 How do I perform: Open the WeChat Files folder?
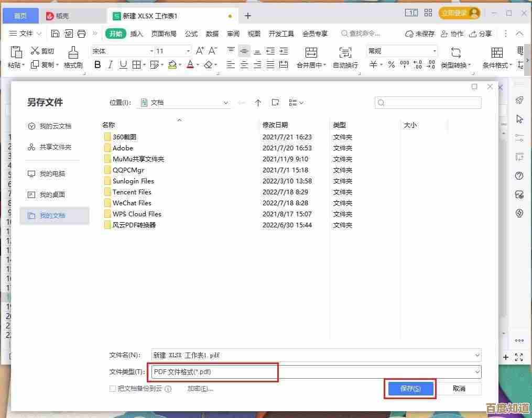(132, 203)
